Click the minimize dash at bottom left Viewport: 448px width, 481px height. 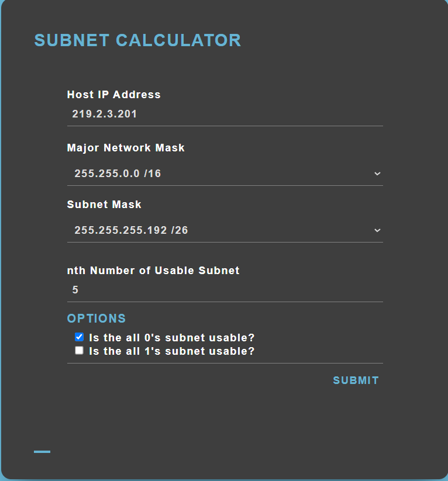click(x=42, y=451)
